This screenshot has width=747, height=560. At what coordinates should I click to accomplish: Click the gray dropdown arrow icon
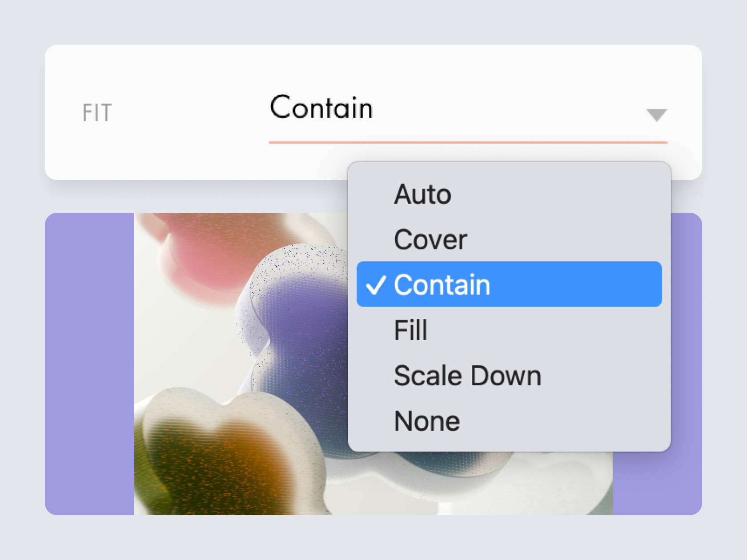(x=656, y=115)
